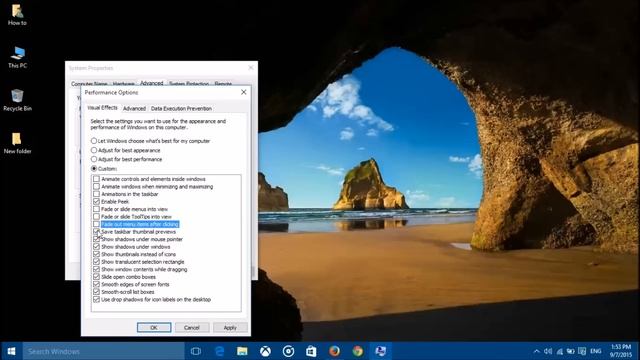Check Fade or slide menus into view
Screen dimensions: 640x360
[96, 209]
